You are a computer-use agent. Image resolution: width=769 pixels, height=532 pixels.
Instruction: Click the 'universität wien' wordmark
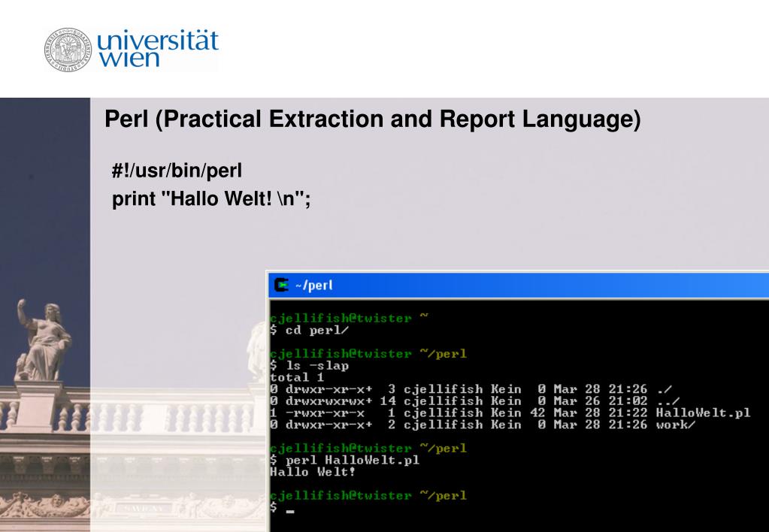157,49
